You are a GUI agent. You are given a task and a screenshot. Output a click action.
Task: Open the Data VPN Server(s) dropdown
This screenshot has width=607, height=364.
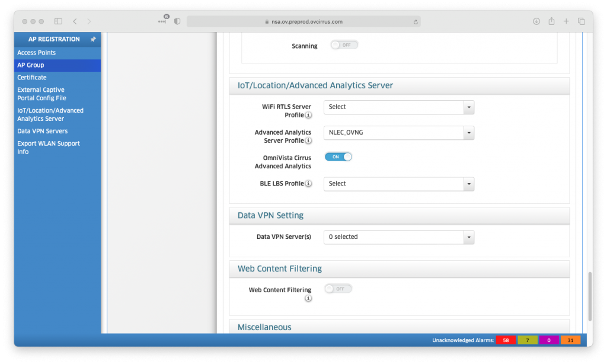(398, 237)
